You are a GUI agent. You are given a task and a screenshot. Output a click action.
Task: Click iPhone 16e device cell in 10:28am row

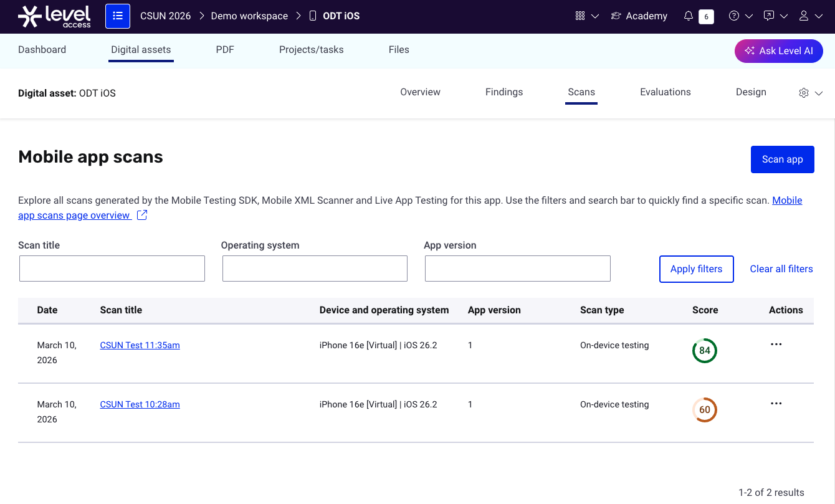click(x=378, y=404)
